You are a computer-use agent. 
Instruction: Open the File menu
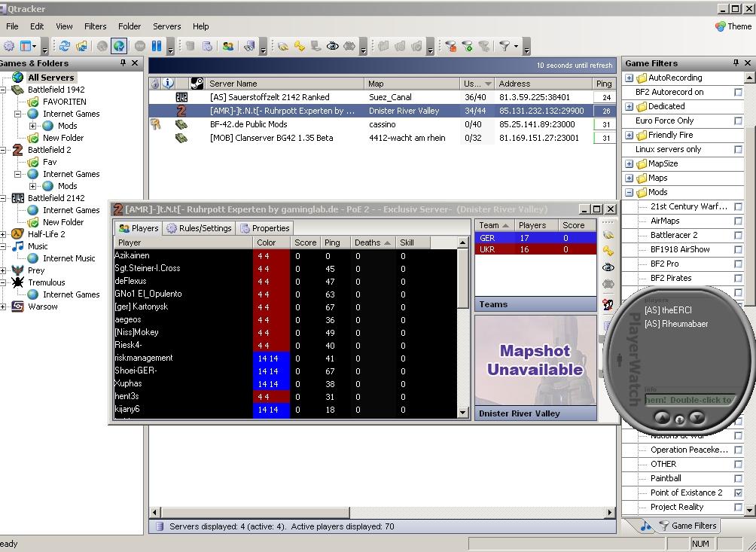click(x=12, y=26)
